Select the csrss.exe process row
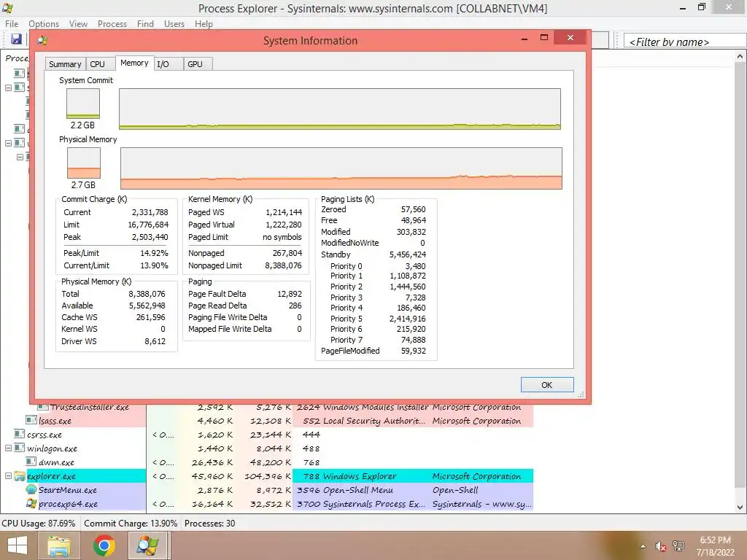 click(267, 435)
